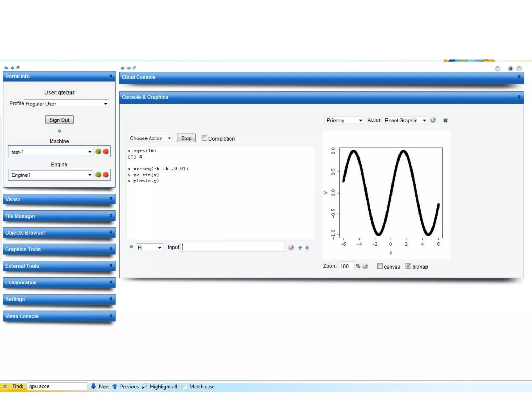
Task: Click the refresh icon next to Input field
Action: point(291,248)
